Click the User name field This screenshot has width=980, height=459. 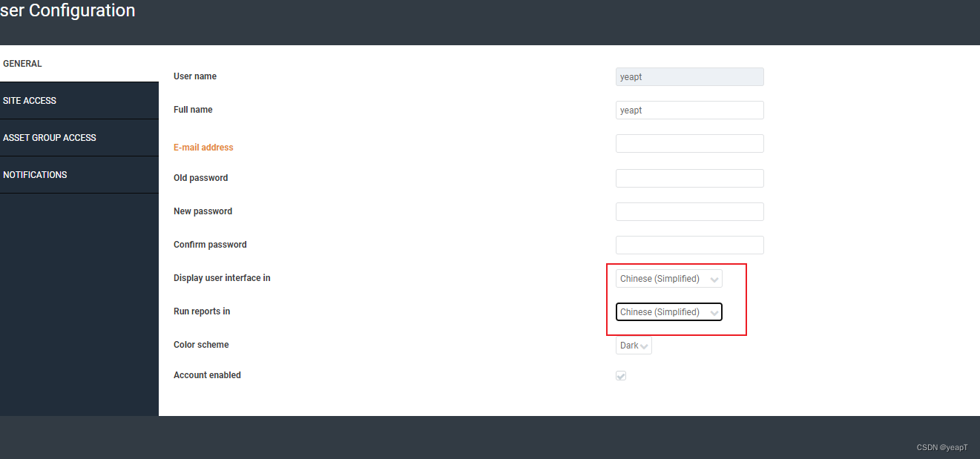[689, 77]
